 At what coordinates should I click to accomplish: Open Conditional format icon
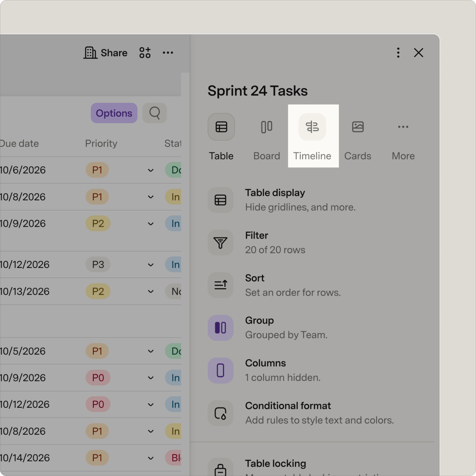coord(221,413)
